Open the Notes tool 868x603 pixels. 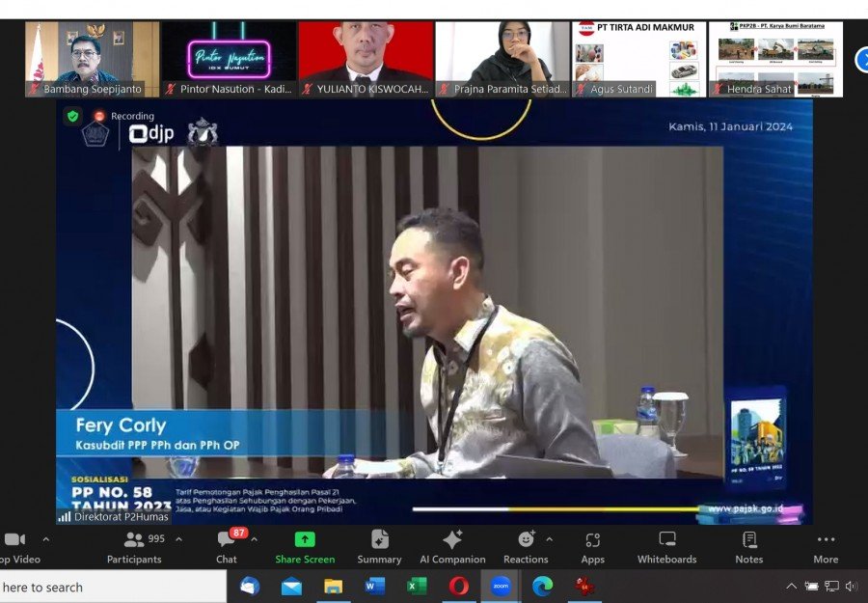pos(748,546)
